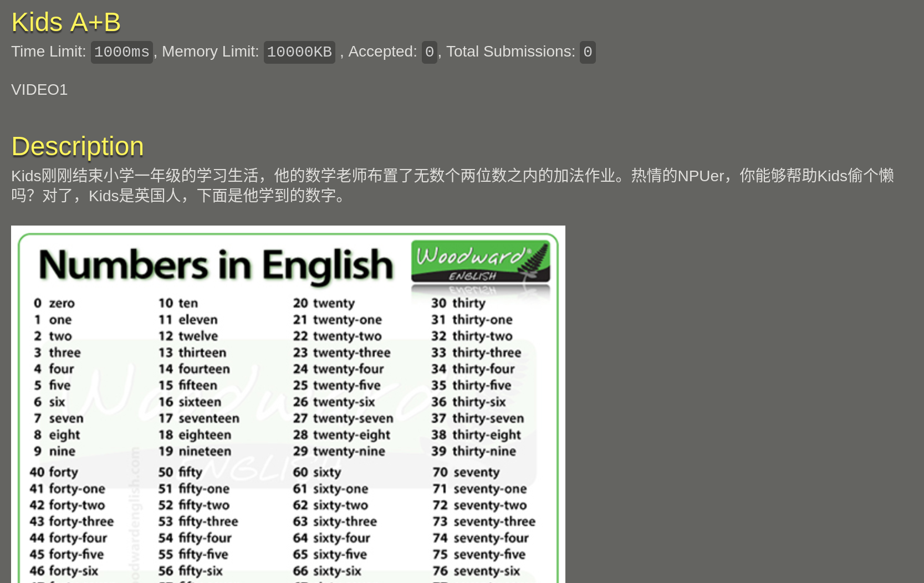Screen dimensions: 924x583
Task: Click "76 seventy-six" in the chart
Action: point(476,571)
